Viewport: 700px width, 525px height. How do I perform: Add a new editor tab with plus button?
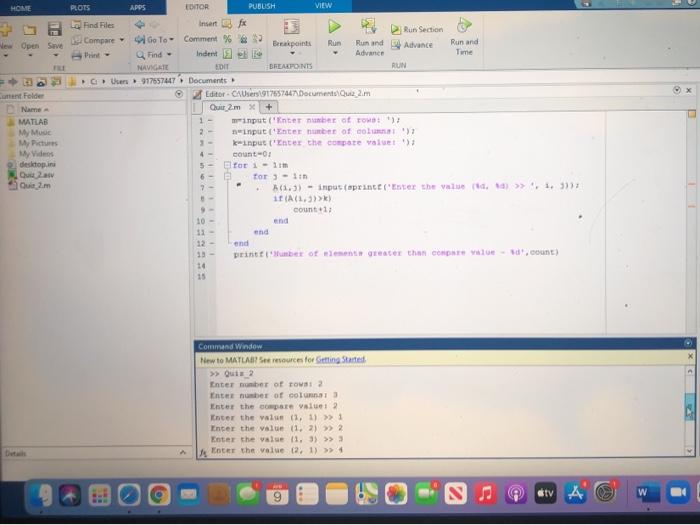(x=269, y=107)
